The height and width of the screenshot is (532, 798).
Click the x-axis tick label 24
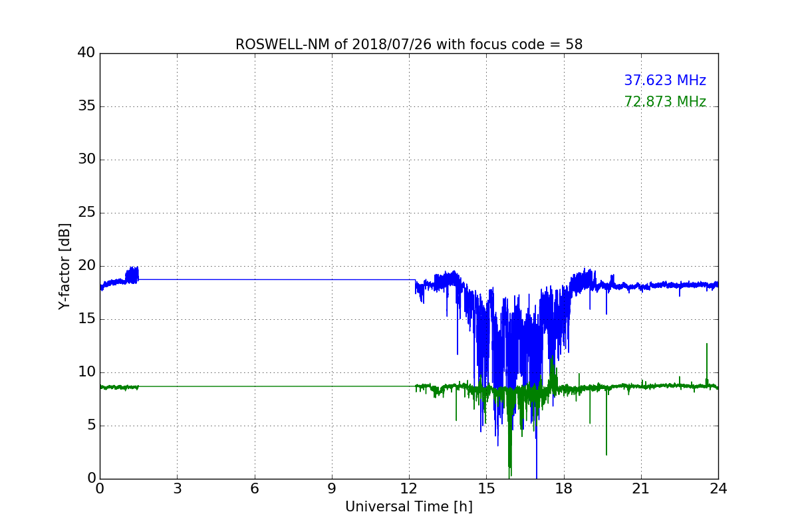pos(718,488)
